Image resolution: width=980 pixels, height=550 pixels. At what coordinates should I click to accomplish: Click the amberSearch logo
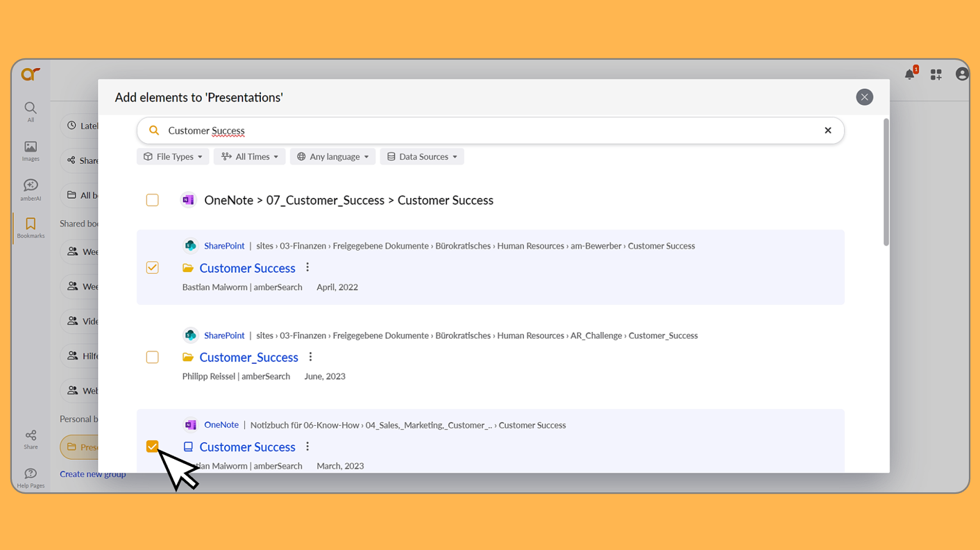(31, 74)
